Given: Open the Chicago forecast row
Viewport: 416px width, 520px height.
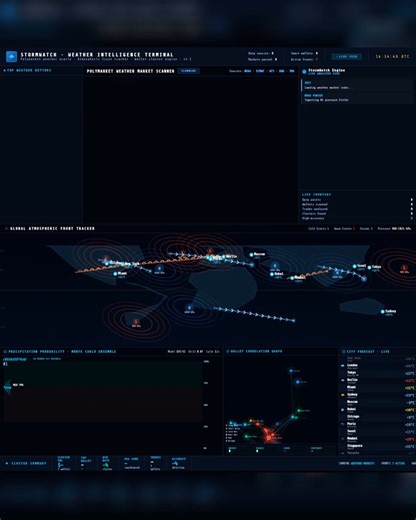Looking at the screenshot, I should (x=377, y=417).
